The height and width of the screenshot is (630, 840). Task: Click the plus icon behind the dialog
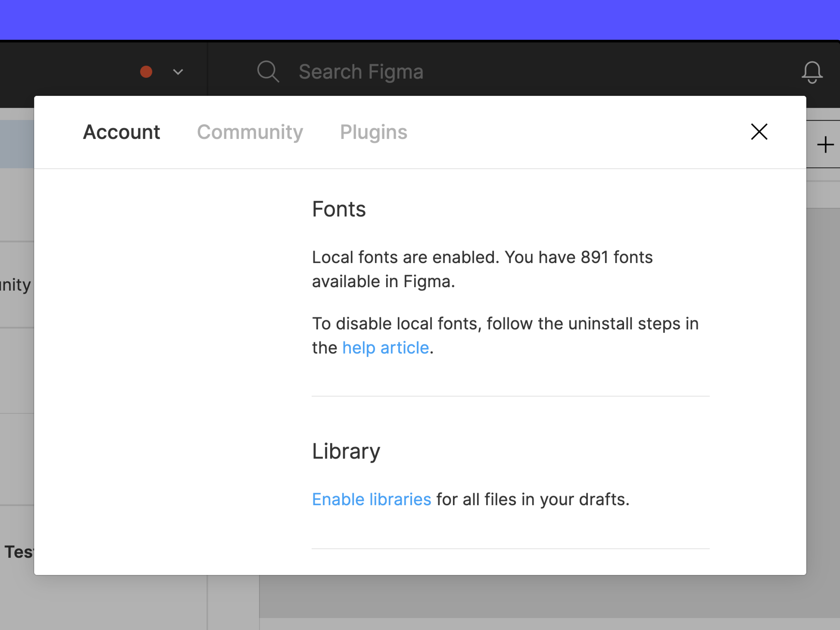pos(825,145)
